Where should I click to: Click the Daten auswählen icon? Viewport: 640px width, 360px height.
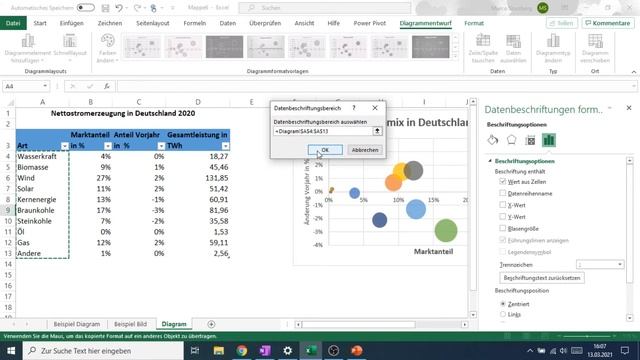513,41
